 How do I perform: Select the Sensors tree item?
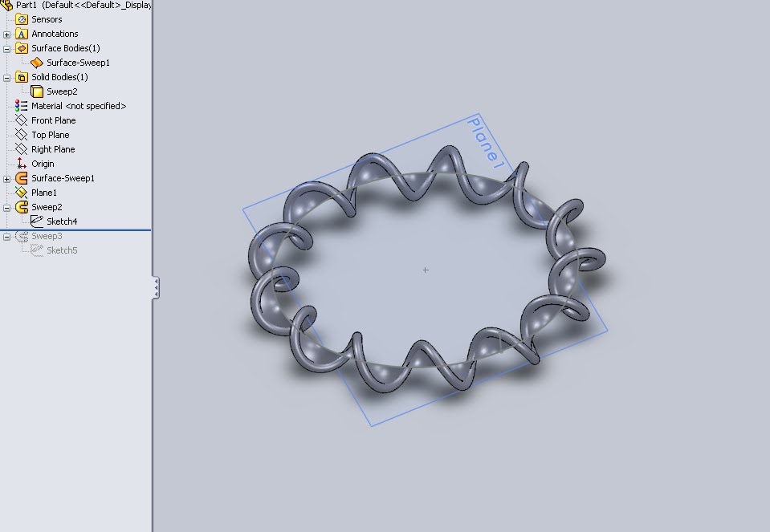pyautogui.click(x=47, y=19)
